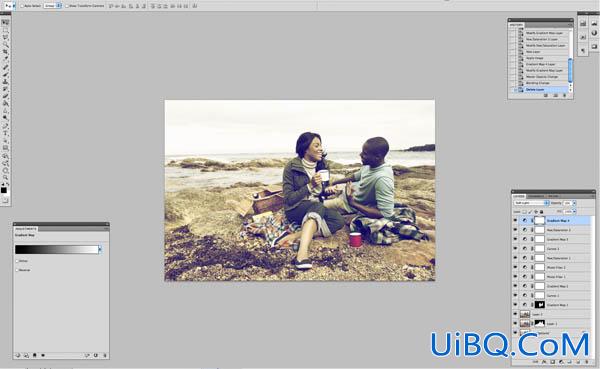Click reset icon in Adjustments panel footer
The image size is (600, 369).
(96, 356)
